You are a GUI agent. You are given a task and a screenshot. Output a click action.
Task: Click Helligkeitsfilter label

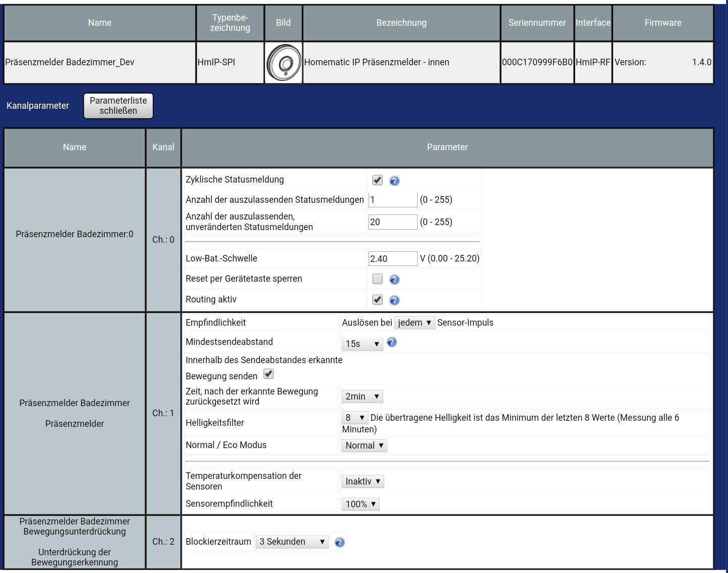click(x=215, y=423)
